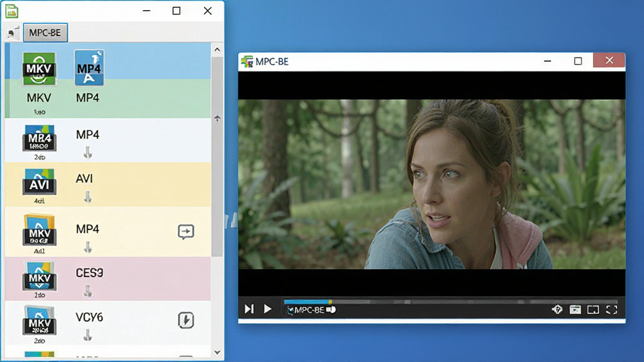644x362 pixels.
Task: Click the vertical scrollbar thumb in list
Action: [217, 156]
